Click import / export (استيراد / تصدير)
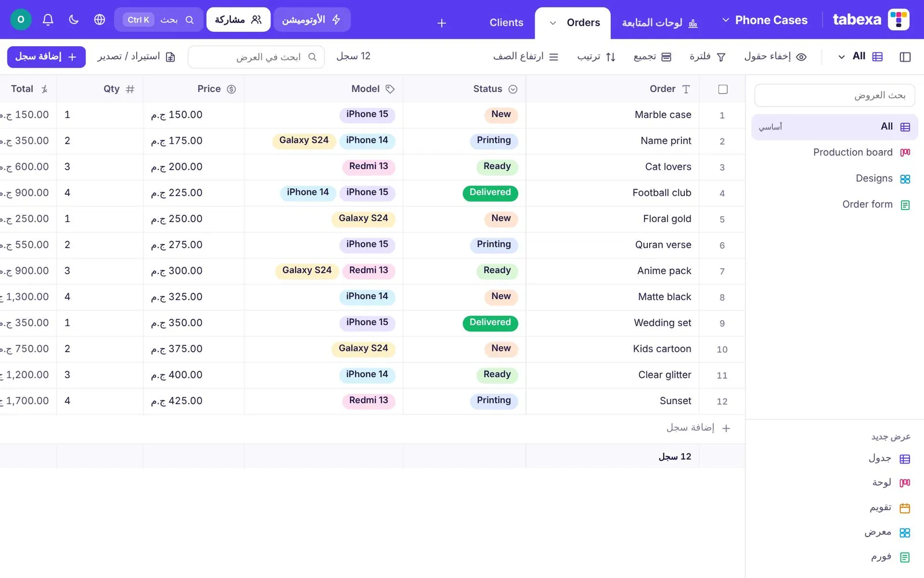This screenshot has height=578, width=924. tap(136, 57)
